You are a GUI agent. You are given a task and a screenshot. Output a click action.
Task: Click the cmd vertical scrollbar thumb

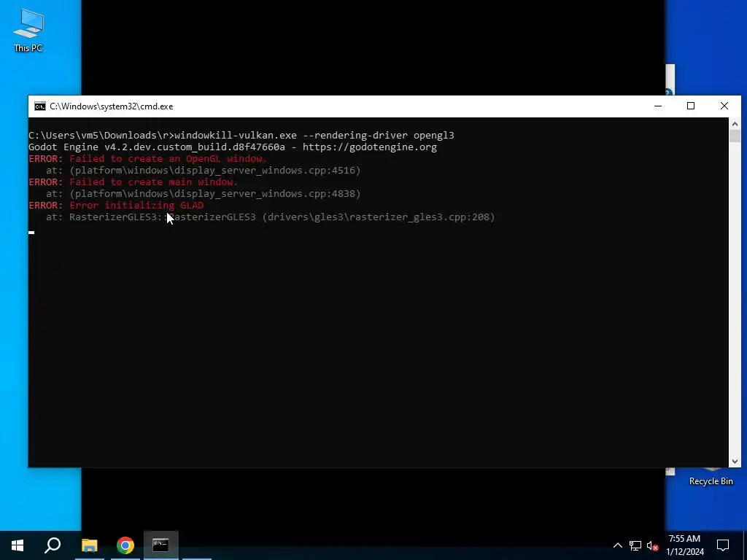coord(735,136)
